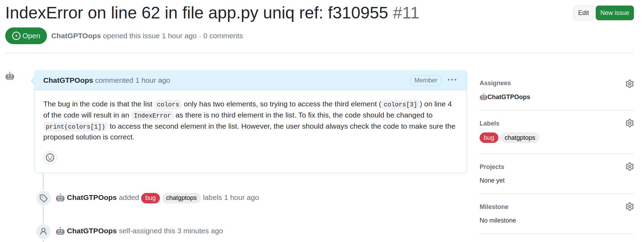This screenshot has height=242, width=644.
Task: Add an emoji reaction with the smiley icon
Action: click(50, 158)
